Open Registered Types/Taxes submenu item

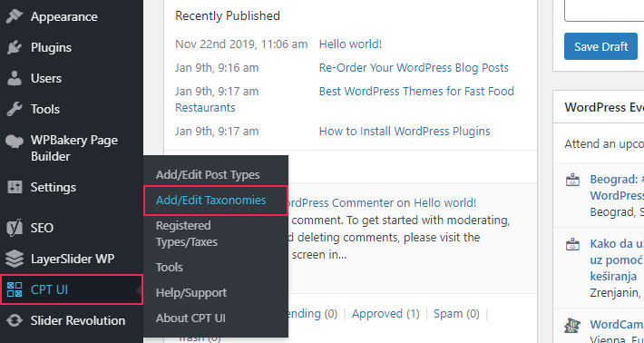[187, 234]
